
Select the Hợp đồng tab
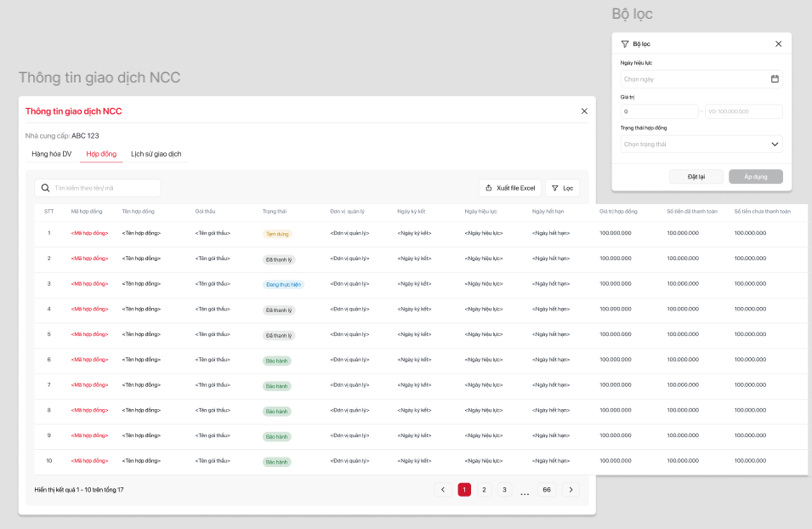(101, 154)
